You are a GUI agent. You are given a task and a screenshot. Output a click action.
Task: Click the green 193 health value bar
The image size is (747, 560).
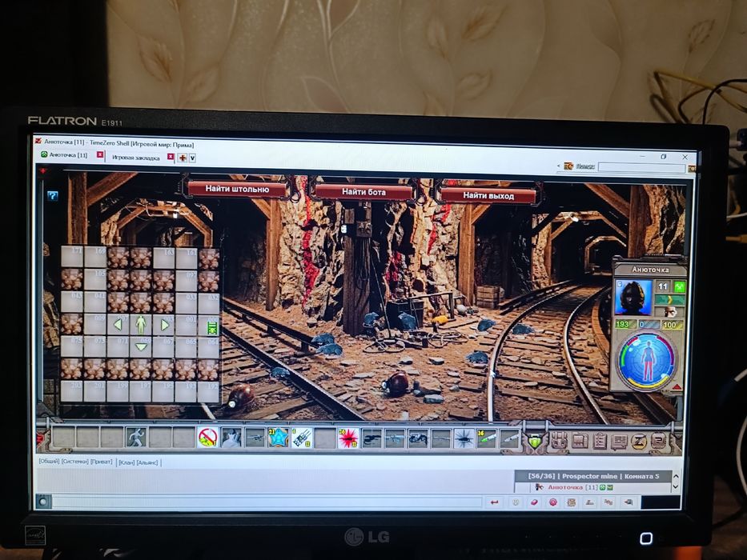[625, 324]
